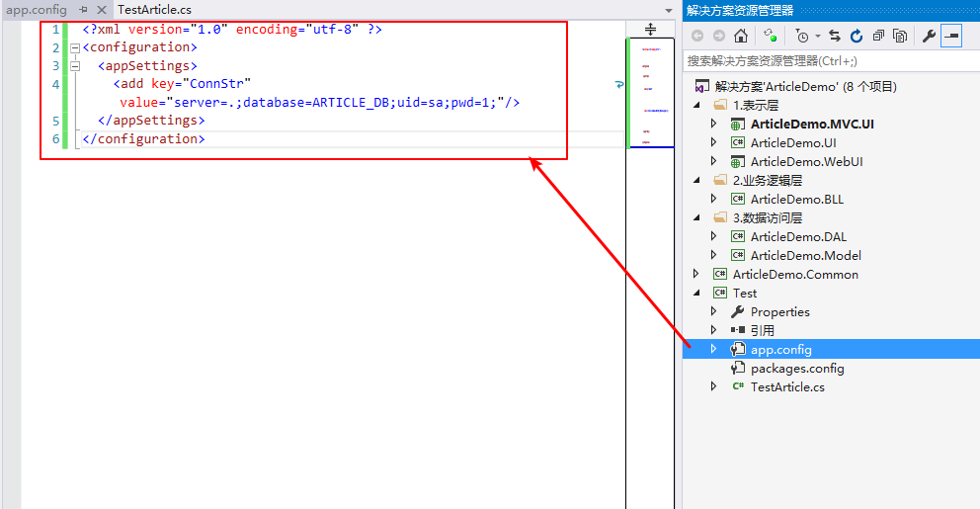
Task: Pin the app.config editor tab
Action: (x=84, y=9)
